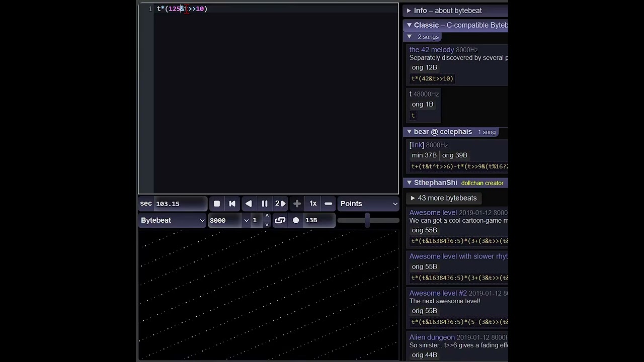
Task: Click orig 44B under Alien dungeon
Action: click(x=425, y=355)
